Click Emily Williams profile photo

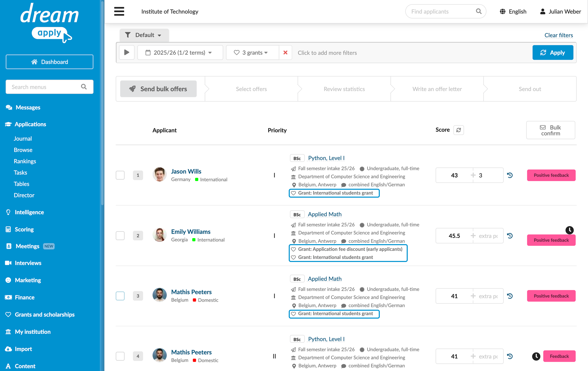pyautogui.click(x=160, y=235)
